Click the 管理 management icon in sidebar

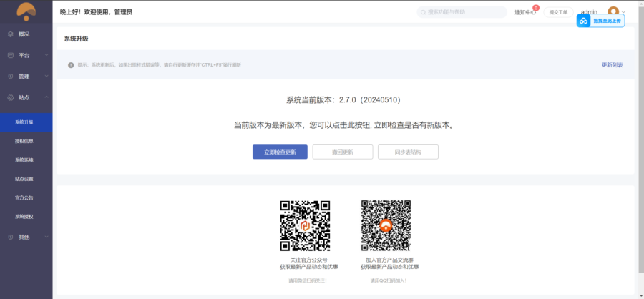(x=11, y=77)
